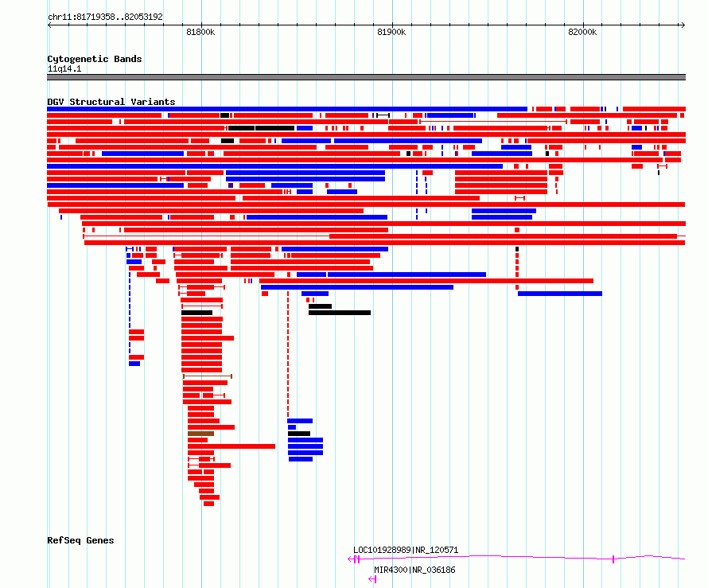Click the chr11:81719358..82053192 coordinate label
Viewport: 708px width, 588px height.
[105, 17]
